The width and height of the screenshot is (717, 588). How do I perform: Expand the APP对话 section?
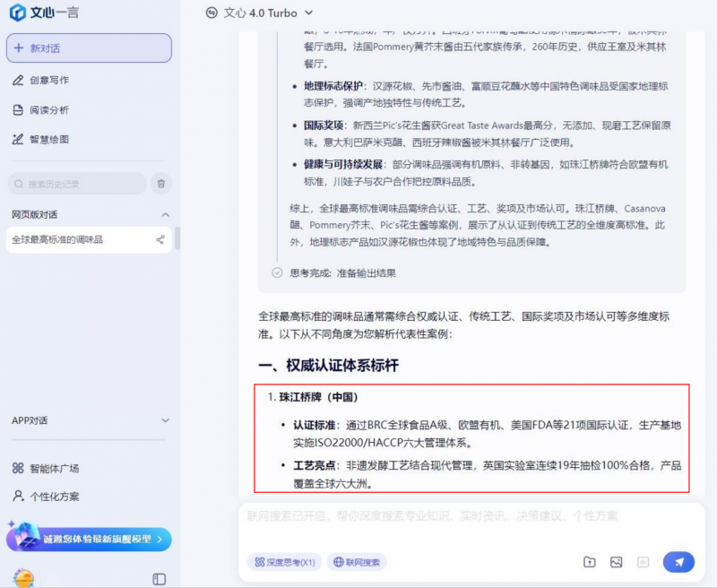coord(165,420)
